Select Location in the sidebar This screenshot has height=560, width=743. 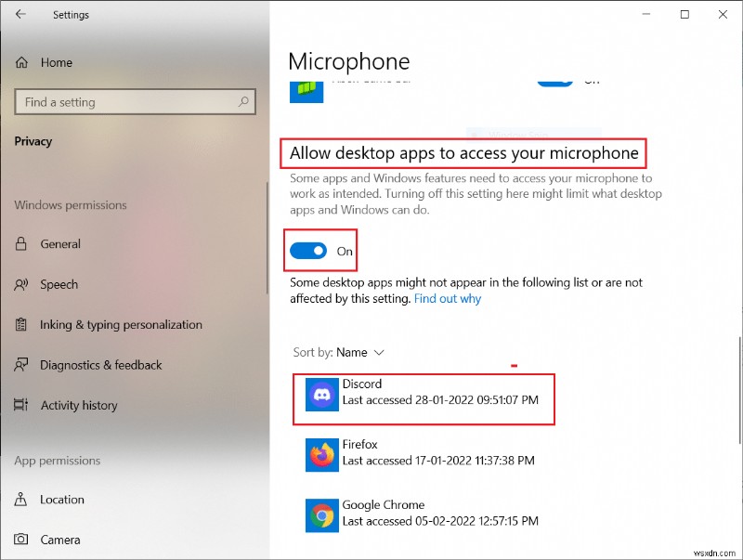tap(59, 499)
